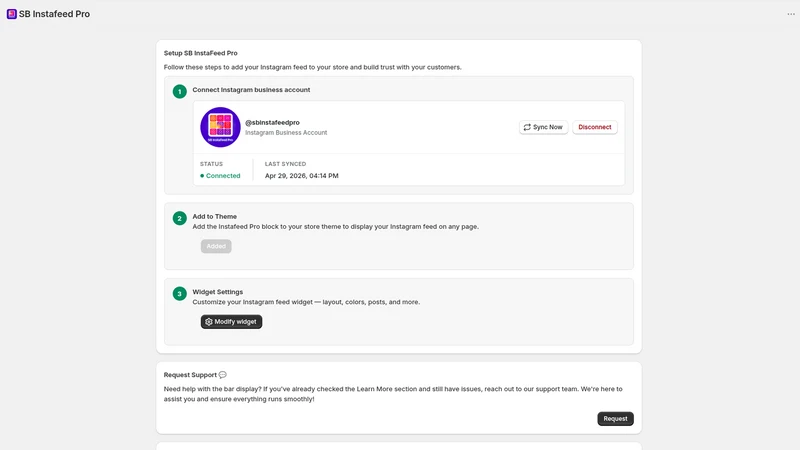Click the 'SB Instafeed Pro' app title text

click(55, 14)
